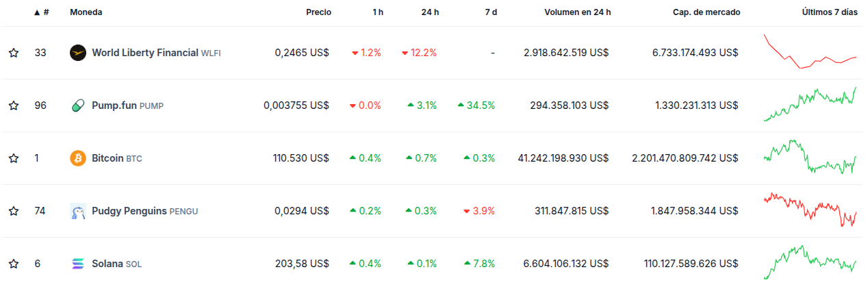Image resolution: width=868 pixels, height=287 pixels.
Task: Favorite World Liberty Financial with the star
Action: (x=14, y=53)
